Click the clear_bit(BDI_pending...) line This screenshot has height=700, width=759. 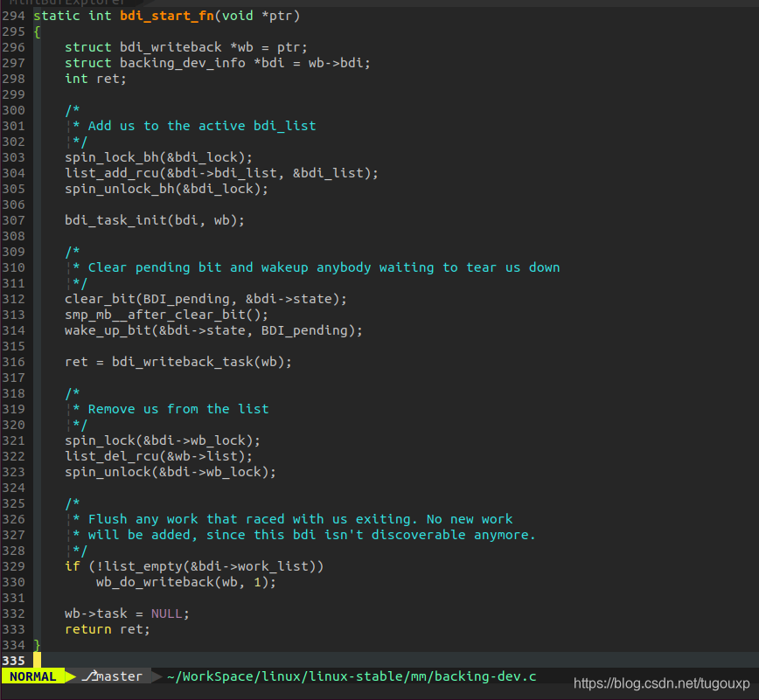click(x=206, y=299)
